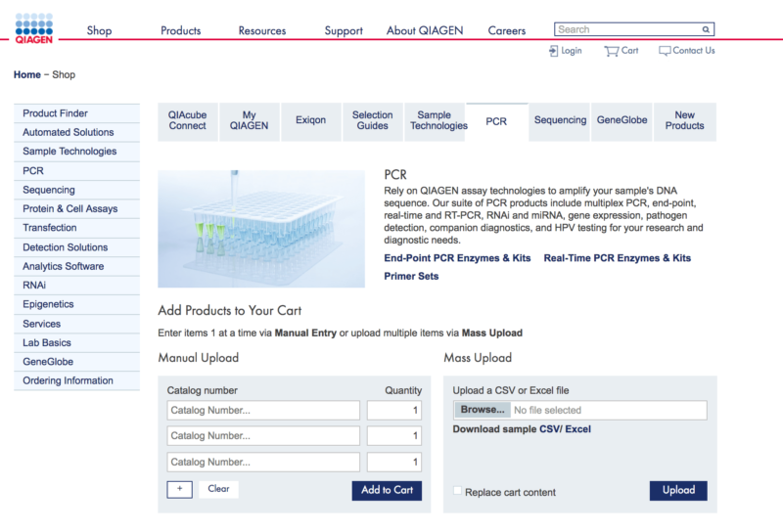The width and height of the screenshot is (783, 532).
Task: Open Services in the sidebar
Action: click(x=77, y=324)
